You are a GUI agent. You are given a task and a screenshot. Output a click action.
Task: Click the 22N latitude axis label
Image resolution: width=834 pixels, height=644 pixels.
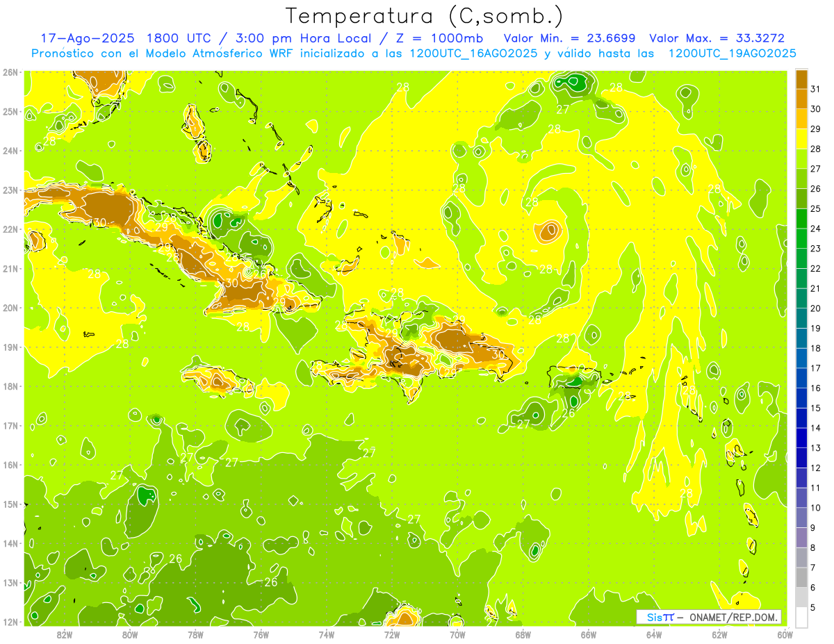tap(10, 229)
